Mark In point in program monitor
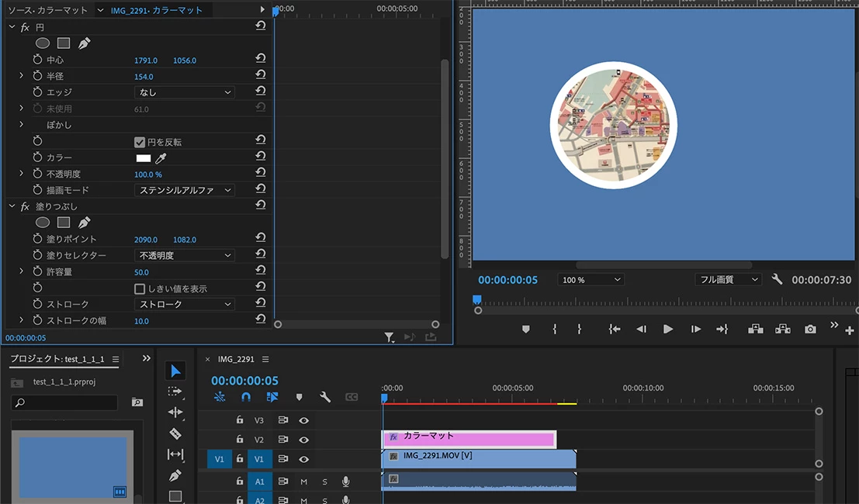Image resolution: width=859 pixels, height=504 pixels. coord(554,329)
